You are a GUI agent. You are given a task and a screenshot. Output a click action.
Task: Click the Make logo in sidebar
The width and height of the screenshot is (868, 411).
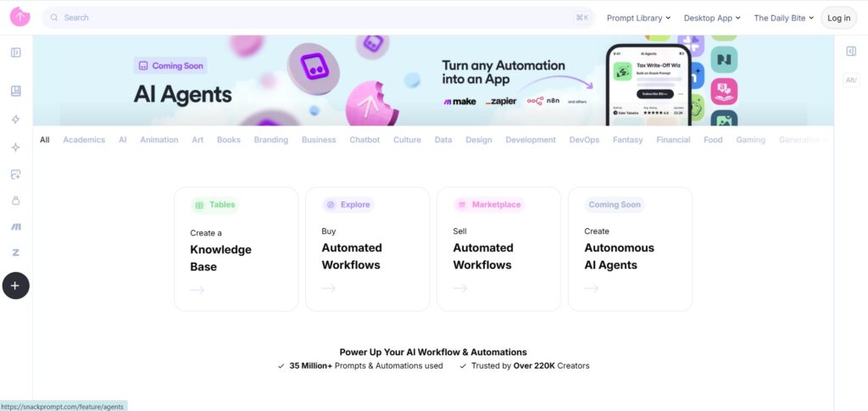tap(15, 227)
